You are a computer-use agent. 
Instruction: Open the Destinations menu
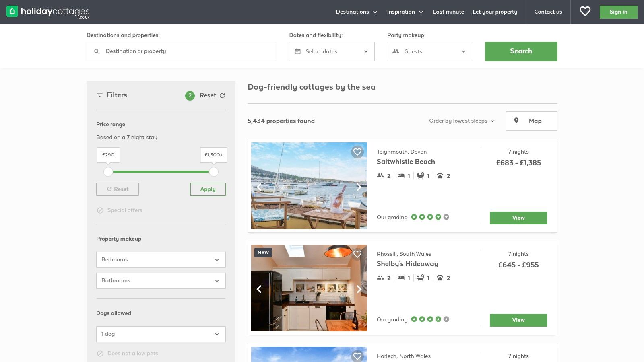356,12
